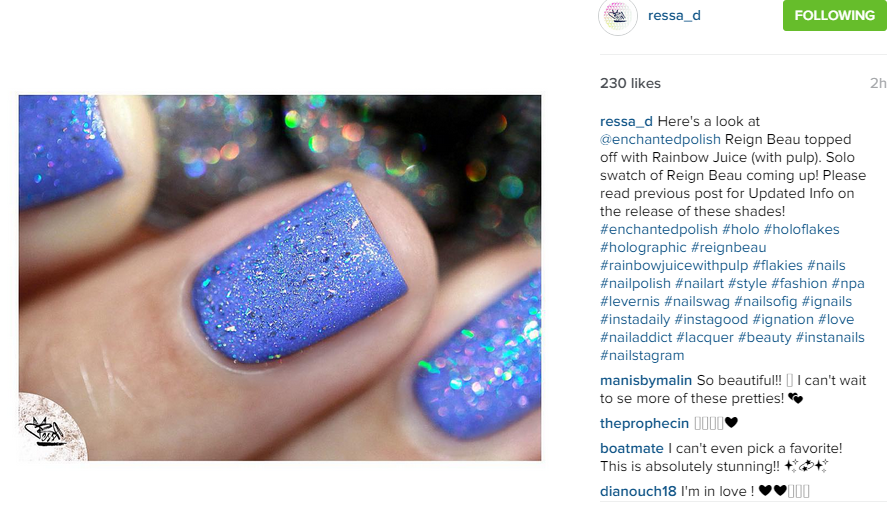
Task: Open the #holoflakes hashtag
Action: (802, 229)
